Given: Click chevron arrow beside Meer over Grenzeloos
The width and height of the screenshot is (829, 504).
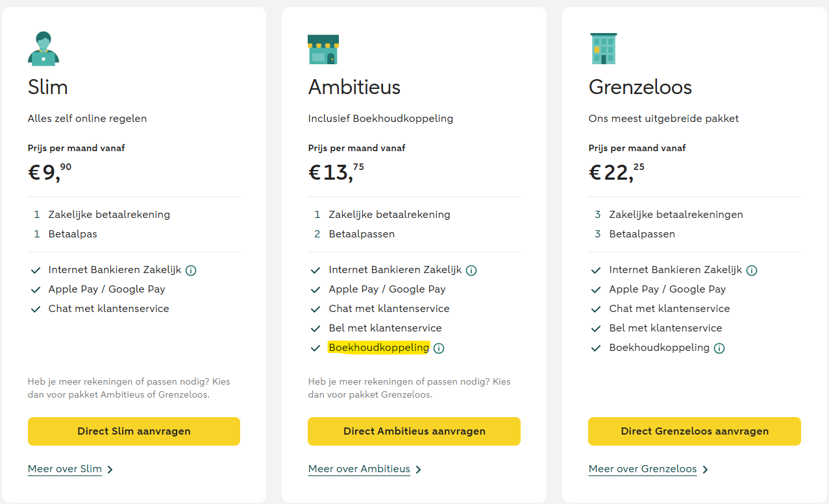Looking at the screenshot, I should (x=705, y=470).
